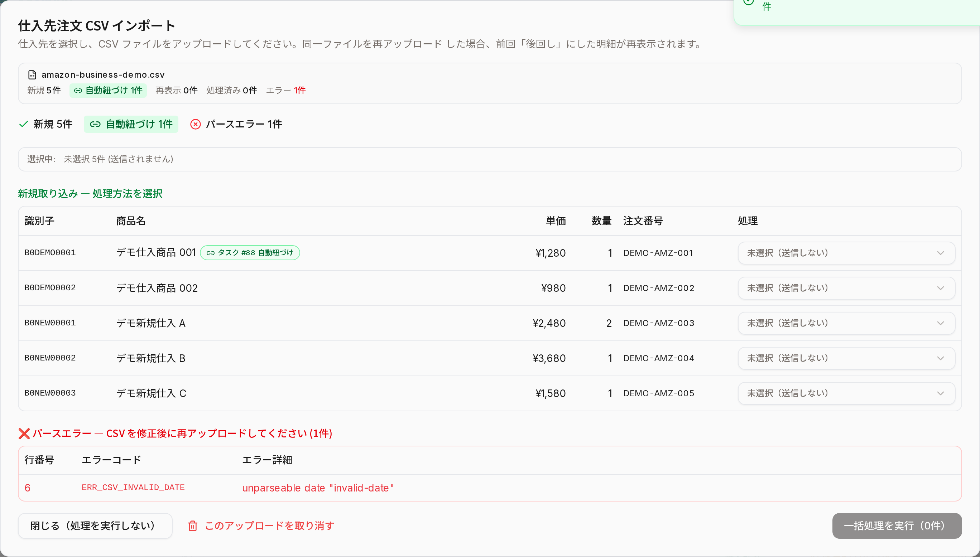Click the link icon in the small 自動紐づけ 1件 badge
The width and height of the screenshot is (980, 557).
click(x=78, y=91)
